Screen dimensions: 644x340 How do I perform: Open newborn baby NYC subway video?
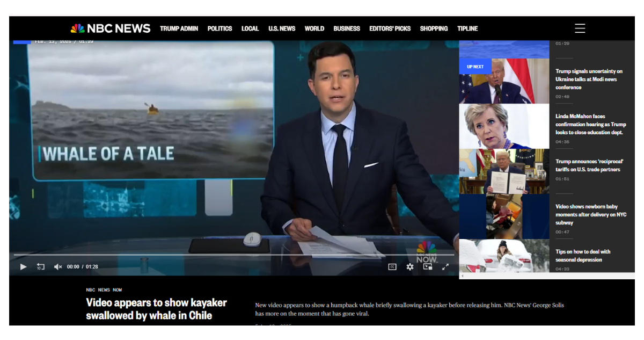coord(591,214)
